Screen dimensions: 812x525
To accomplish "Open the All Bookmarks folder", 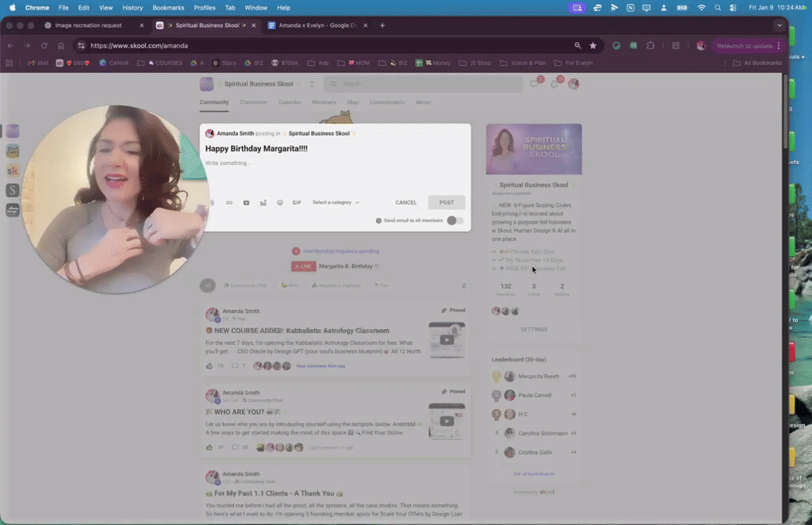I will 757,63.
